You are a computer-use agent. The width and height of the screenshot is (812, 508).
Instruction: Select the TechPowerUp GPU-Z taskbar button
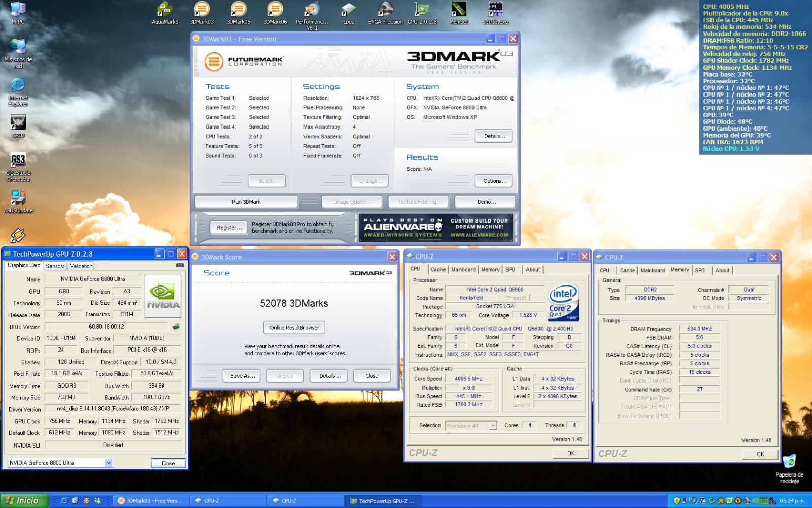tap(383, 501)
